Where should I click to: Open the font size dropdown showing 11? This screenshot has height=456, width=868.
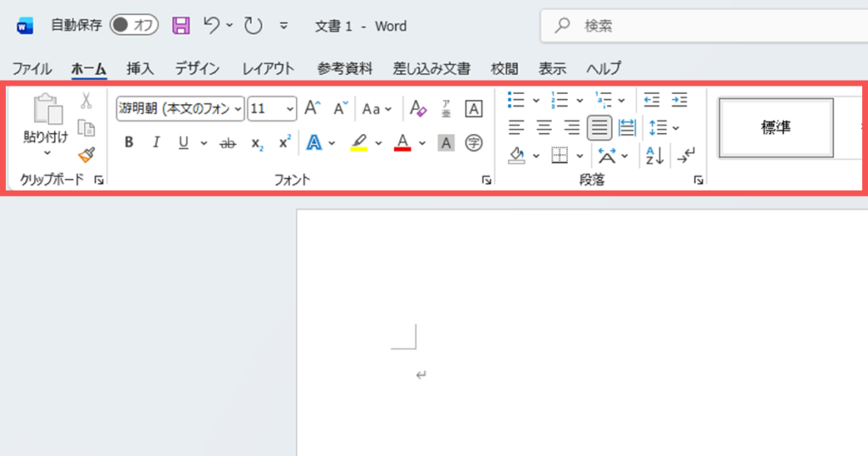click(x=271, y=108)
